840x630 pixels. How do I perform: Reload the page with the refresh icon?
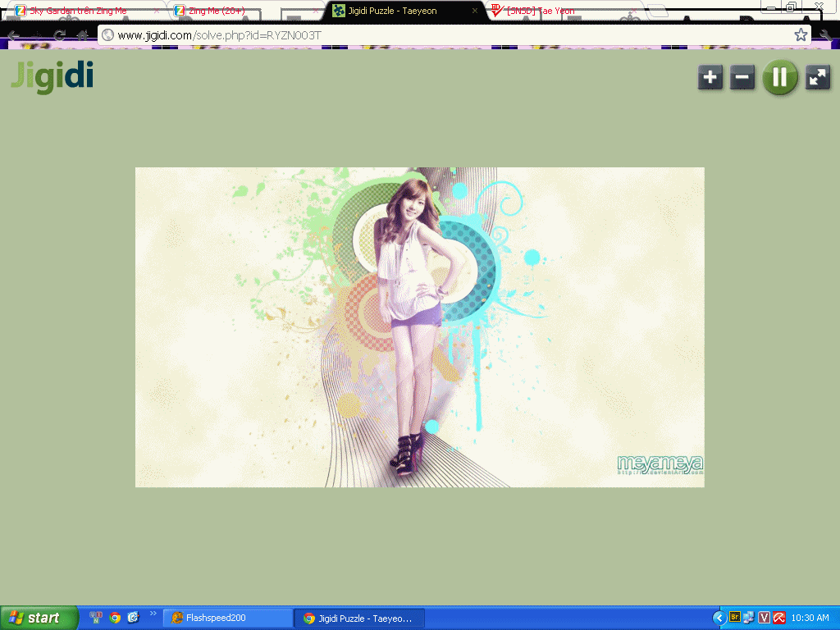(59, 35)
